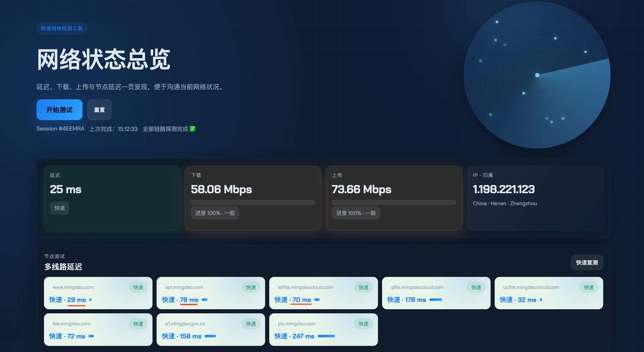Click the 快速 tag in latency card
The height and width of the screenshot is (352, 644).
pos(60,208)
